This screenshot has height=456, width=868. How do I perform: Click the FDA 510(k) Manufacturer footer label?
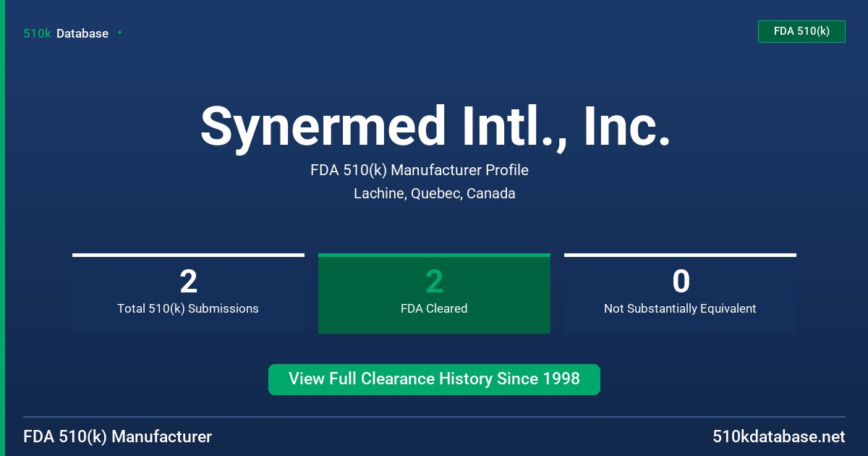tap(118, 436)
